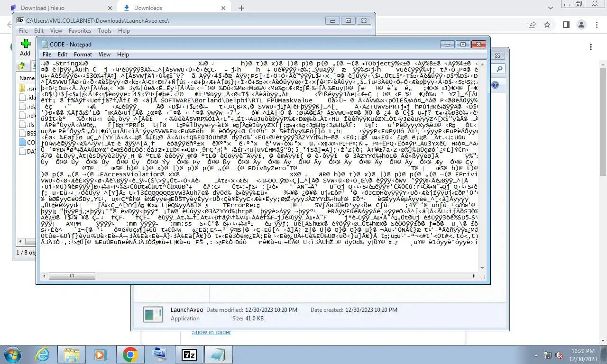The image size is (607, 364).
Task: Open 7-Zip View menu
Action: pyautogui.click(x=56, y=31)
